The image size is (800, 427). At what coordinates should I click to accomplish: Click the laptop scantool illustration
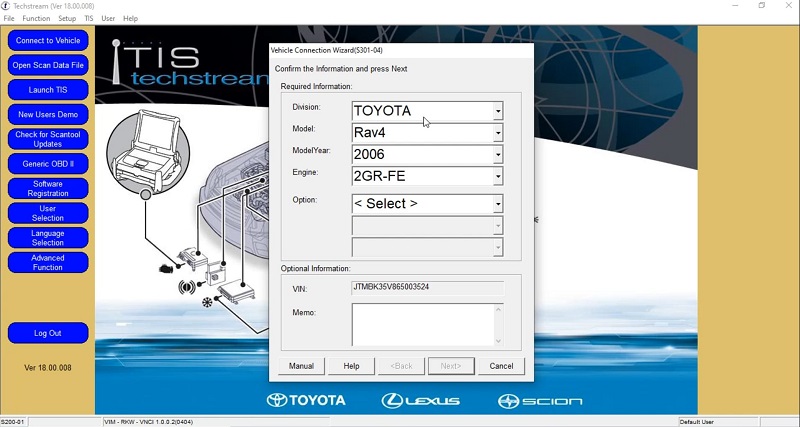148,152
